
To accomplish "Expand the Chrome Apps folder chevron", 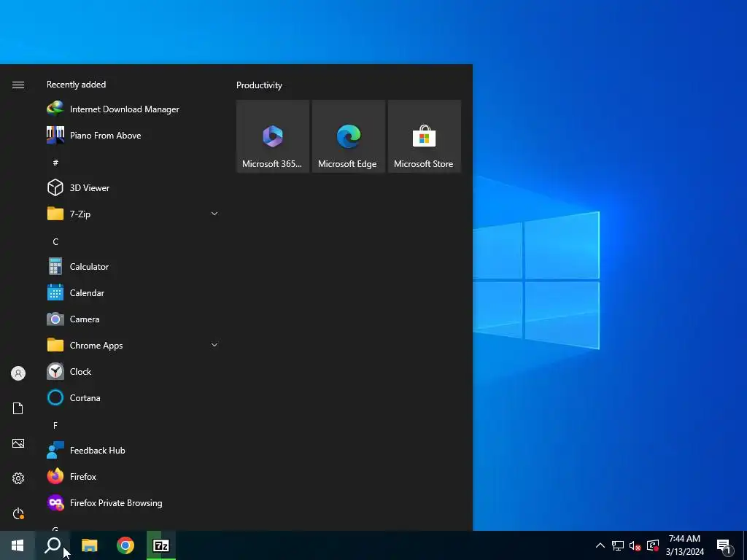I will (214, 345).
